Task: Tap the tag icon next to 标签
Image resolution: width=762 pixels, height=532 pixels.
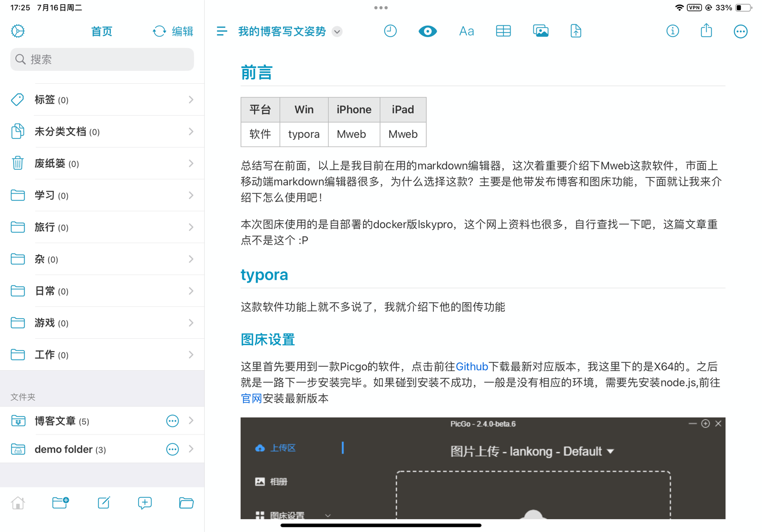Action: [18, 99]
